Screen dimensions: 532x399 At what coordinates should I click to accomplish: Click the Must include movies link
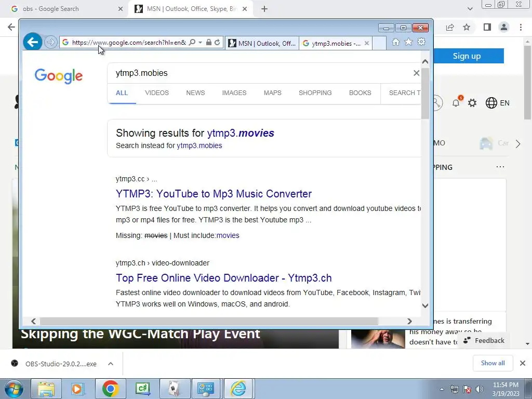pyautogui.click(x=228, y=235)
